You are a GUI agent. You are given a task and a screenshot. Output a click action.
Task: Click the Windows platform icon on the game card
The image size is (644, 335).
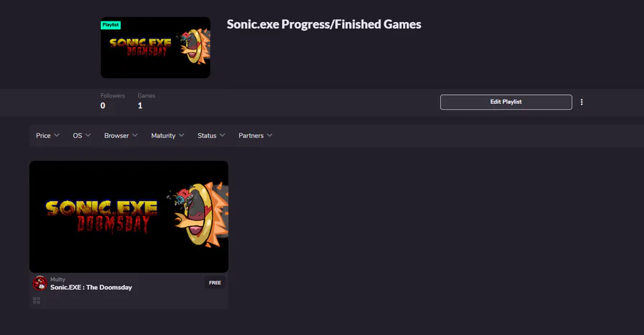coord(36,301)
